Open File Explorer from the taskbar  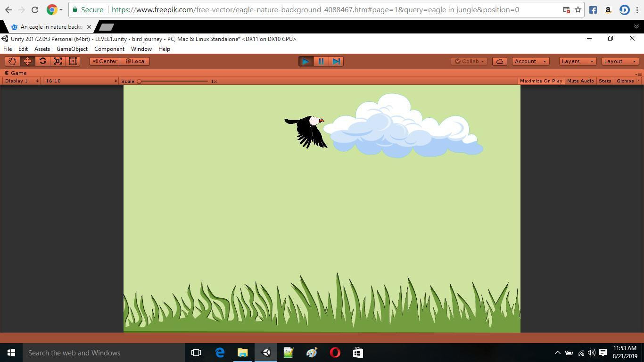point(242,353)
